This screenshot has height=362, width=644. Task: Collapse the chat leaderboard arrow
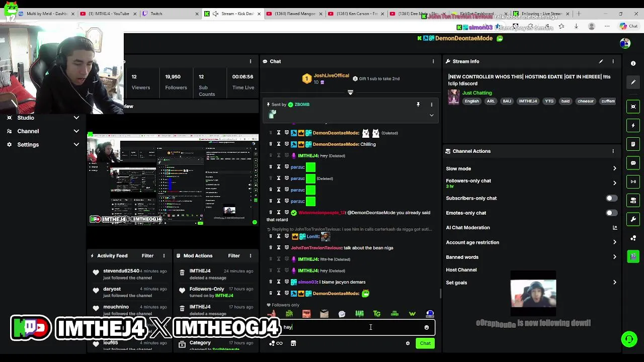(x=351, y=93)
